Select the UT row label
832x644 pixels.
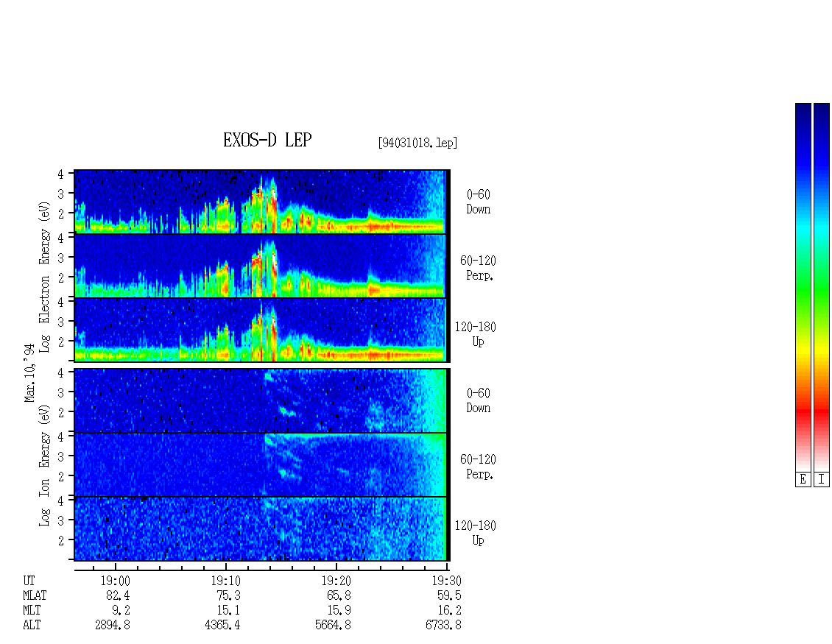pos(29,581)
